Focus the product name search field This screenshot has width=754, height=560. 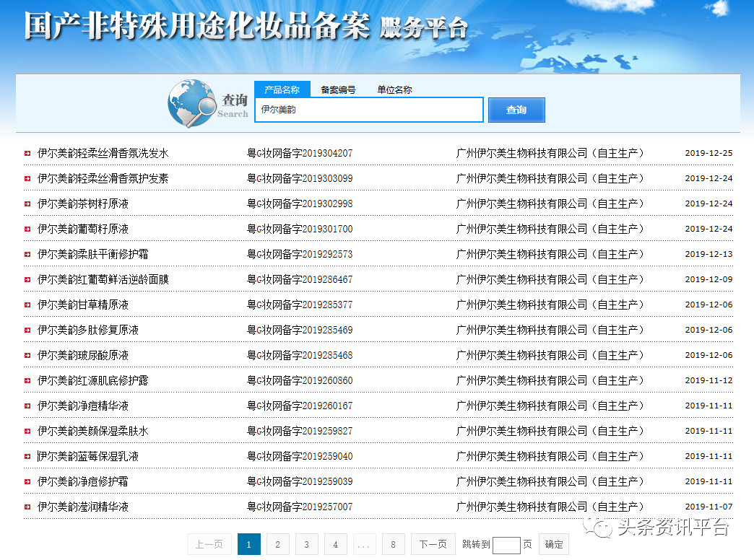[368, 110]
